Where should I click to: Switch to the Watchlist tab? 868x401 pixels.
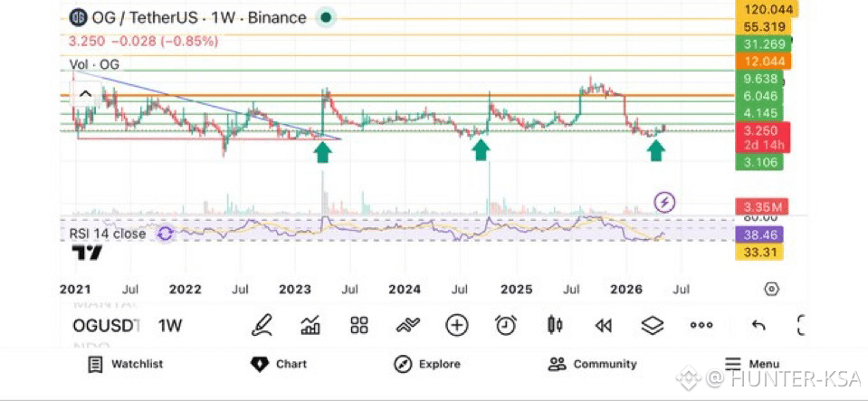126,364
